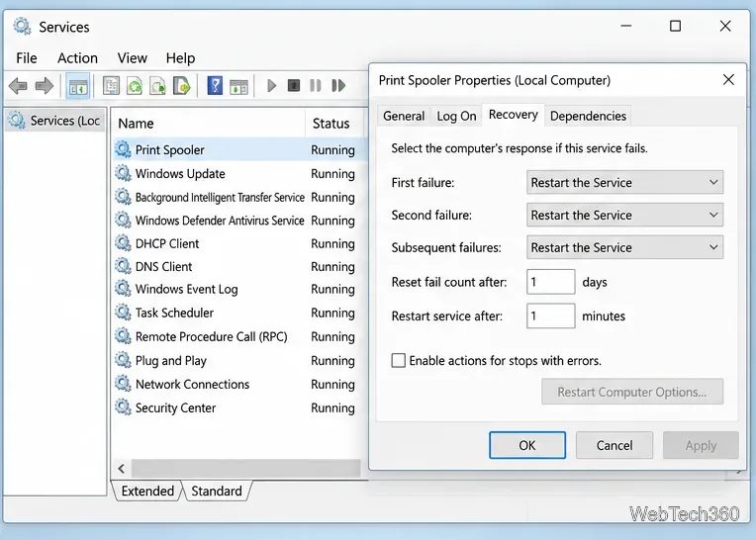Click the DNS Client gear icon
756x540 pixels.
[123, 266]
